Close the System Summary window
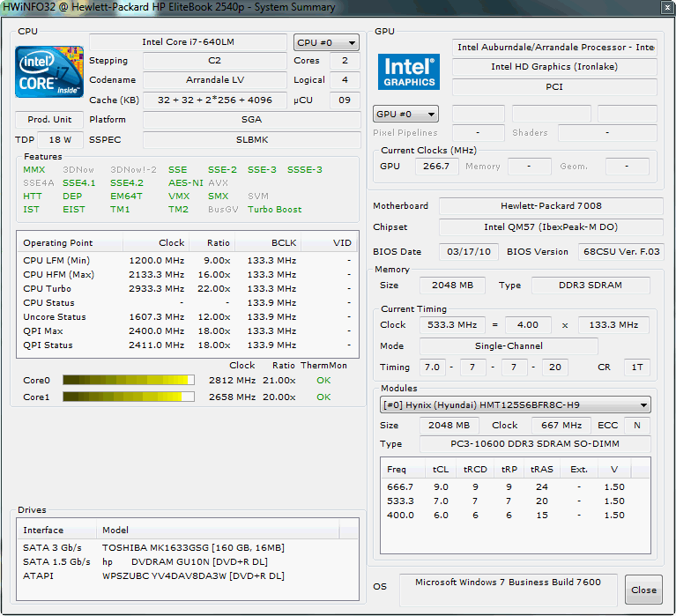 tap(667, 7)
